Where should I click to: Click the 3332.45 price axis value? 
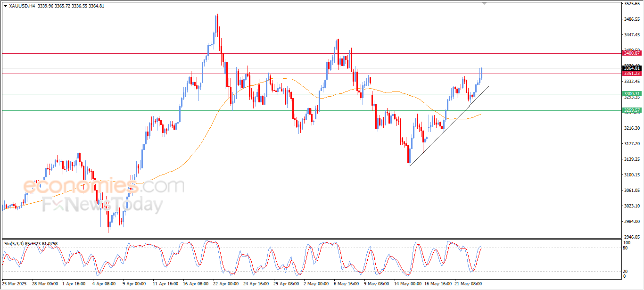[x=631, y=82]
